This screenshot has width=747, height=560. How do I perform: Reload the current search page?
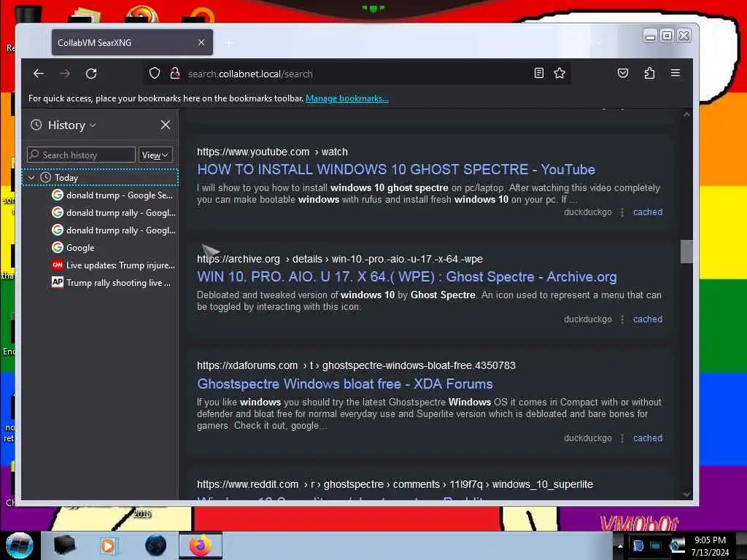click(91, 74)
